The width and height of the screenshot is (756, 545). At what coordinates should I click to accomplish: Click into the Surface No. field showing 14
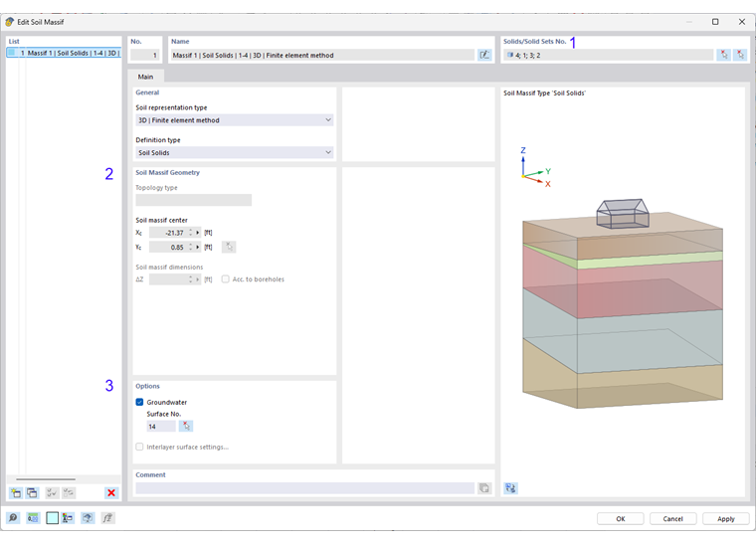coord(161,427)
